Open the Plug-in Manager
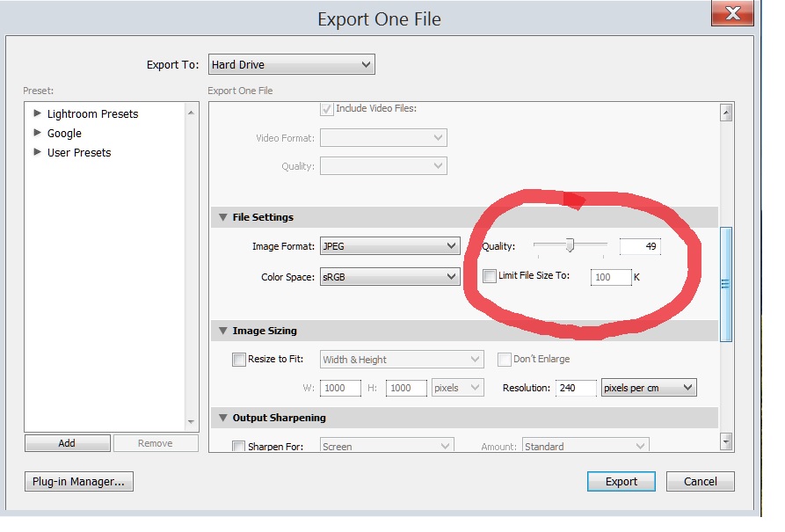Screen dimensions: 785x532 tap(79, 482)
